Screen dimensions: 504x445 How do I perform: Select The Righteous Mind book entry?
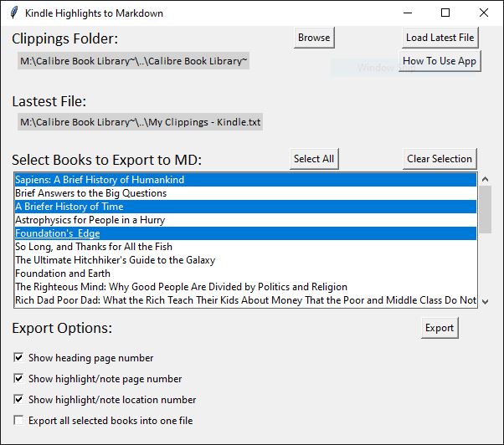click(x=245, y=287)
